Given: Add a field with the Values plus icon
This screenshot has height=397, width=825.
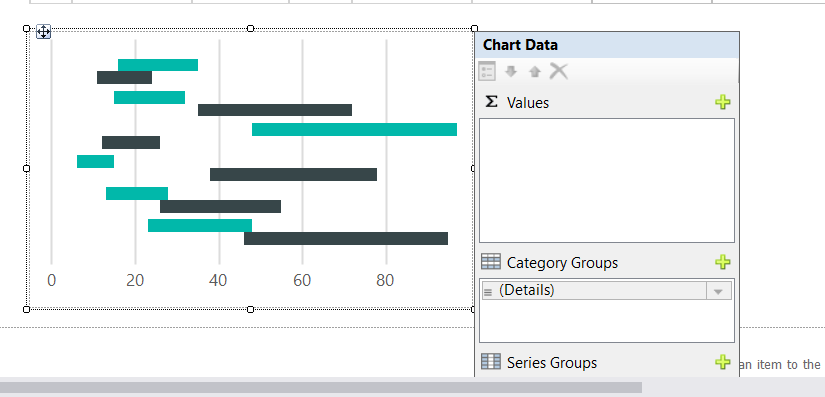Looking at the screenshot, I should (x=723, y=102).
